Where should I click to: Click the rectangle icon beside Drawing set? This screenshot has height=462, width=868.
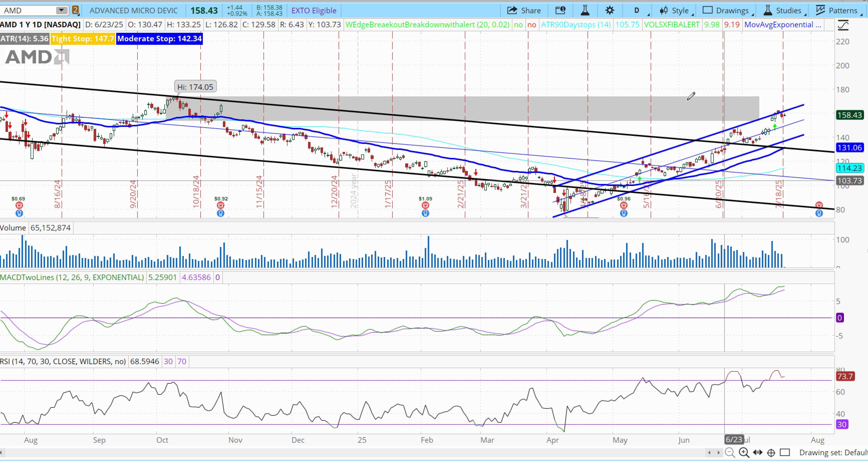tap(785, 452)
